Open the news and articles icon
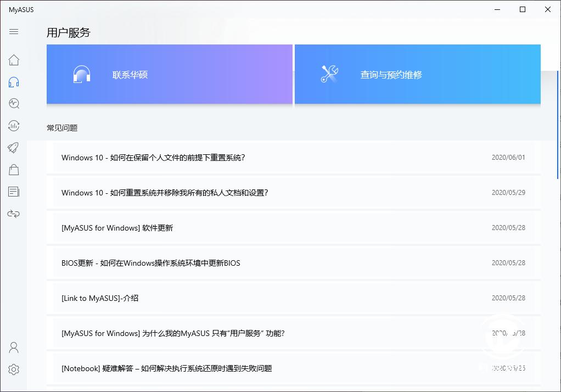Screen dimensions: 561x392 click(13, 192)
